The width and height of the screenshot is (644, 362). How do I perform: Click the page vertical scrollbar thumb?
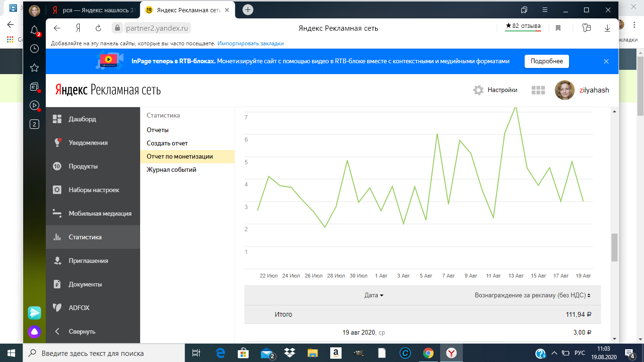tap(614, 247)
